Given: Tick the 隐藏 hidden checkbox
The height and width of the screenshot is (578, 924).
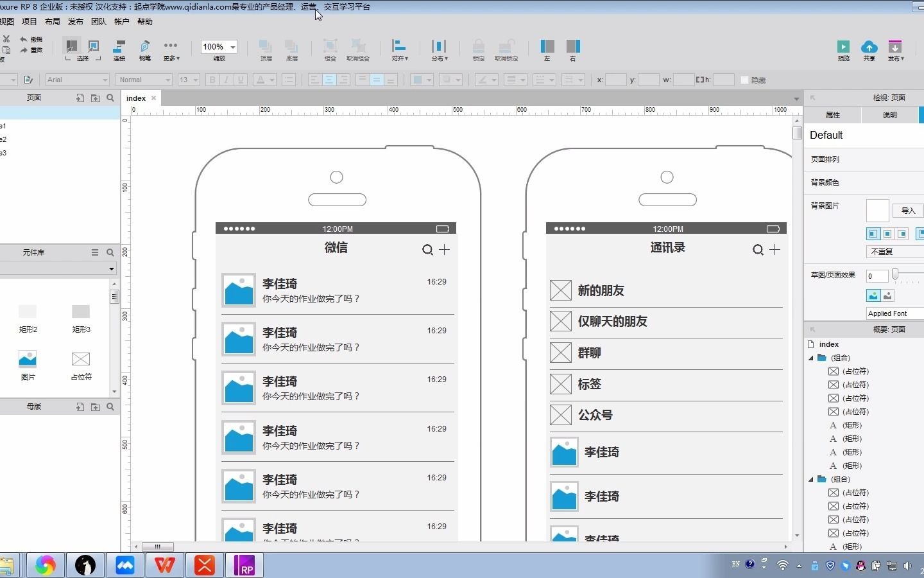Looking at the screenshot, I should click(744, 80).
